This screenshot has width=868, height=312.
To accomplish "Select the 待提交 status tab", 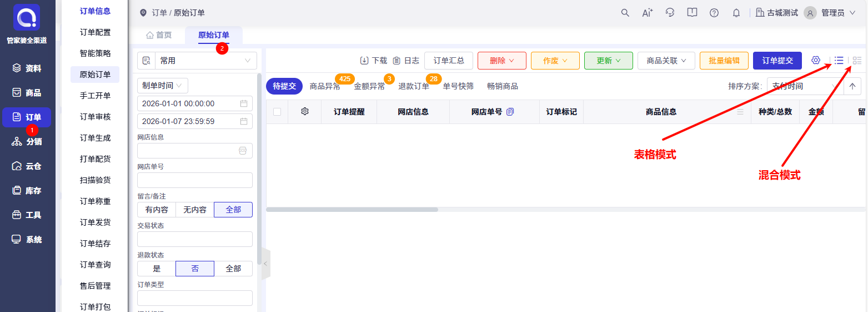I will tap(284, 86).
